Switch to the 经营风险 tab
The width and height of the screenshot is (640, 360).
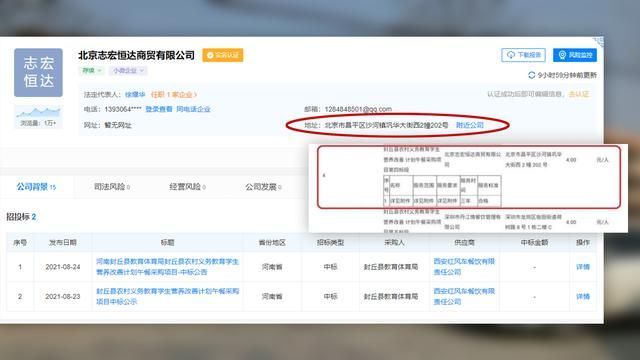click(x=187, y=187)
